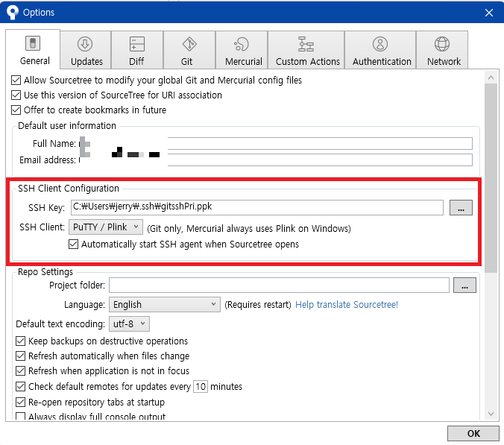The height and width of the screenshot is (445, 504).
Task: Toggle Refresh automatically when files change
Action: click(x=21, y=356)
